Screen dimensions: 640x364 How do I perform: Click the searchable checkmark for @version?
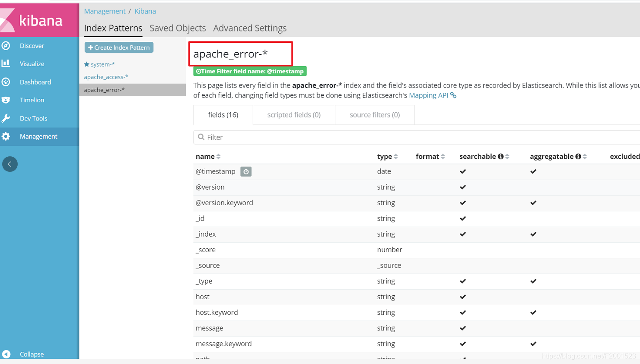coord(463,187)
